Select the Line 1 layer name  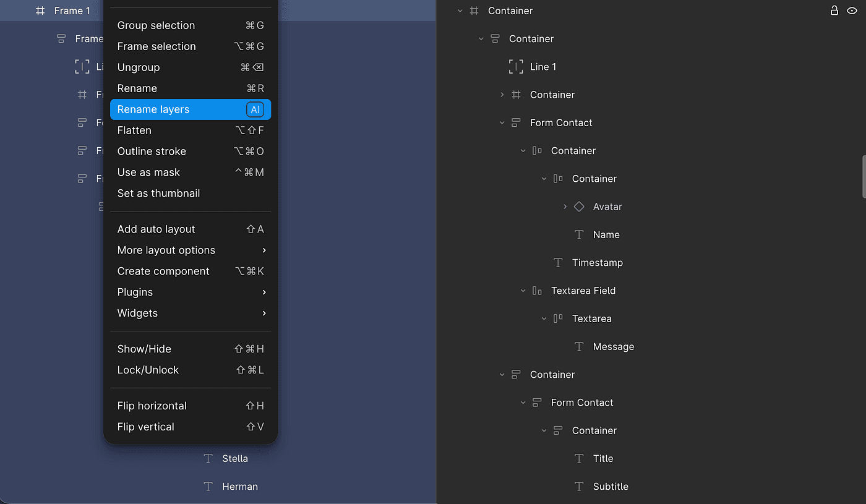tap(543, 67)
